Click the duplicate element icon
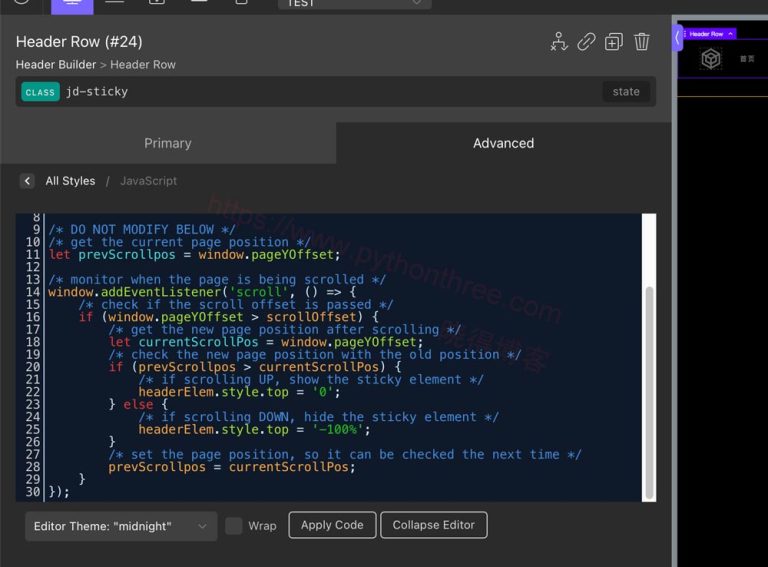 (614, 42)
